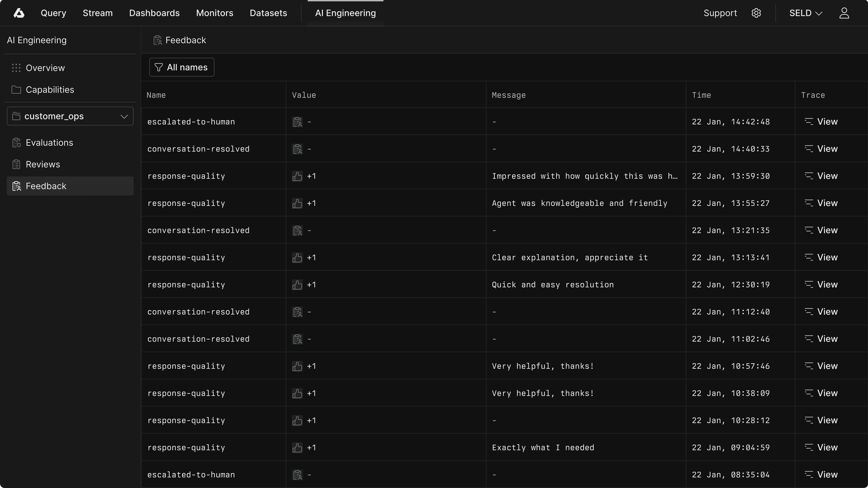Click thumbs-up icon in the 13:59:30 row
The image size is (868, 488).
click(x=297, y=176)
